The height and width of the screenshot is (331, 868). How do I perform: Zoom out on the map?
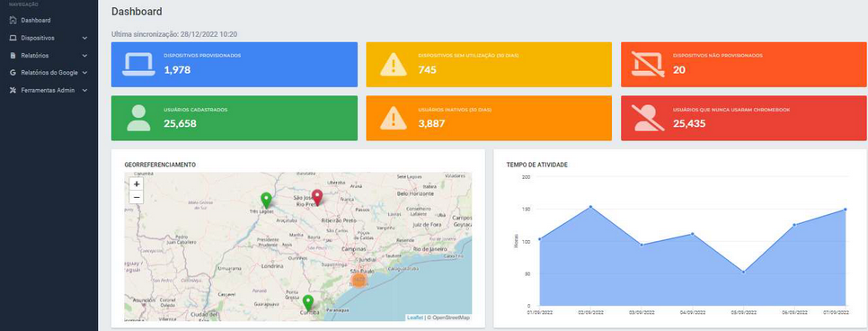[x=137, y=197]
